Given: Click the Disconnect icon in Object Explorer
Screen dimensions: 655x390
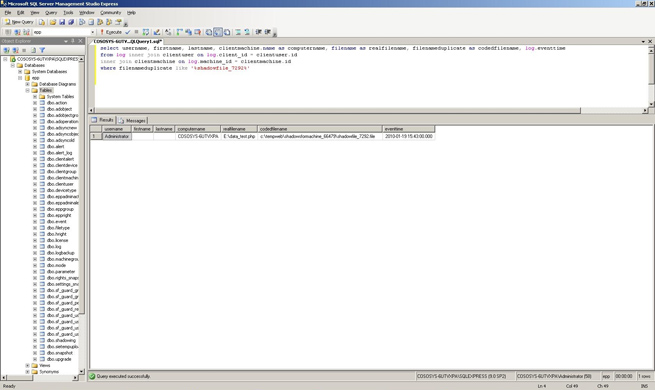Looking at the screenshot, I should [x=15, y=50].
